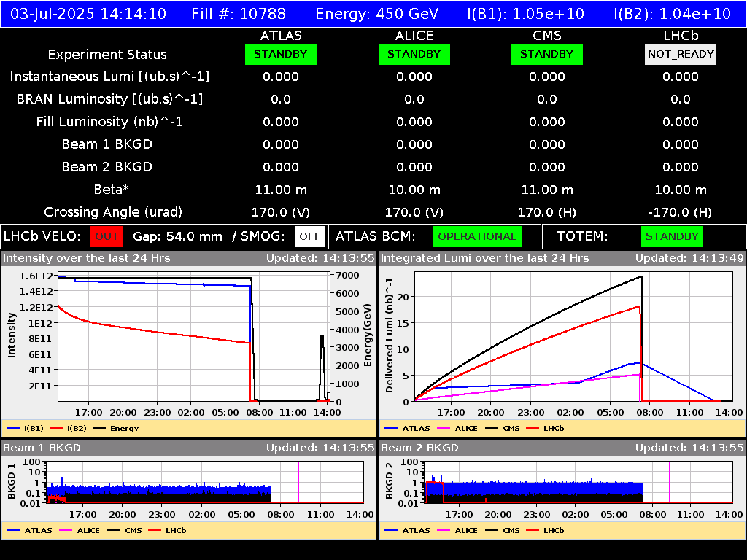Click the LHCb column header
This screenshot has width=747, height=560.
click(x=681, y=36)
